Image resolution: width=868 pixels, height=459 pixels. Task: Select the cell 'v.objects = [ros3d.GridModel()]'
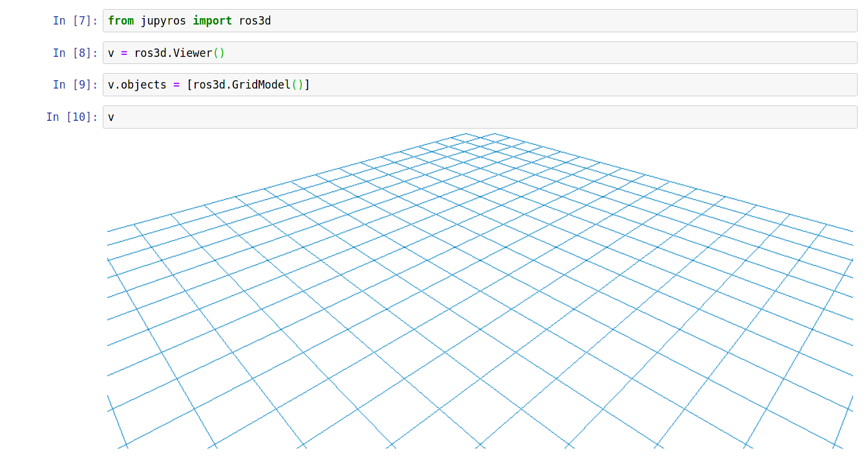[x=480, y=85]
